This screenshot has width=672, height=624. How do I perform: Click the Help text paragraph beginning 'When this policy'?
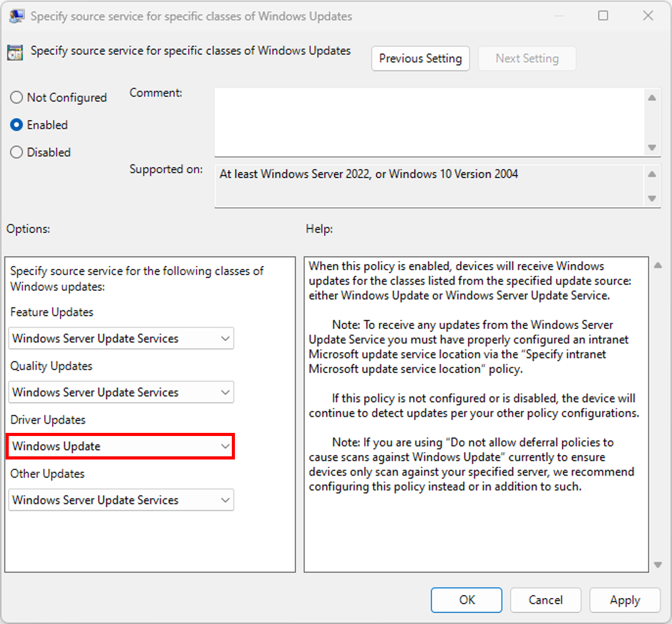click(x=470, y=281)
